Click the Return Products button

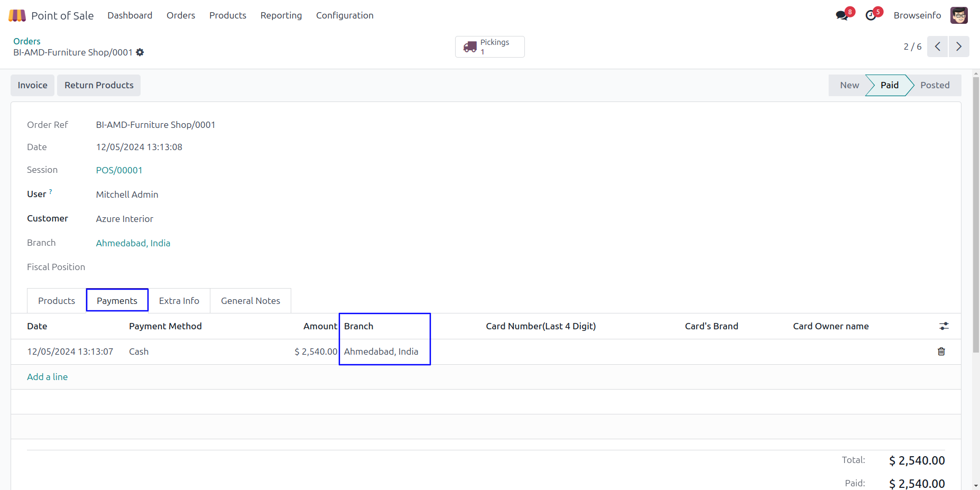[x=99, y=85]
